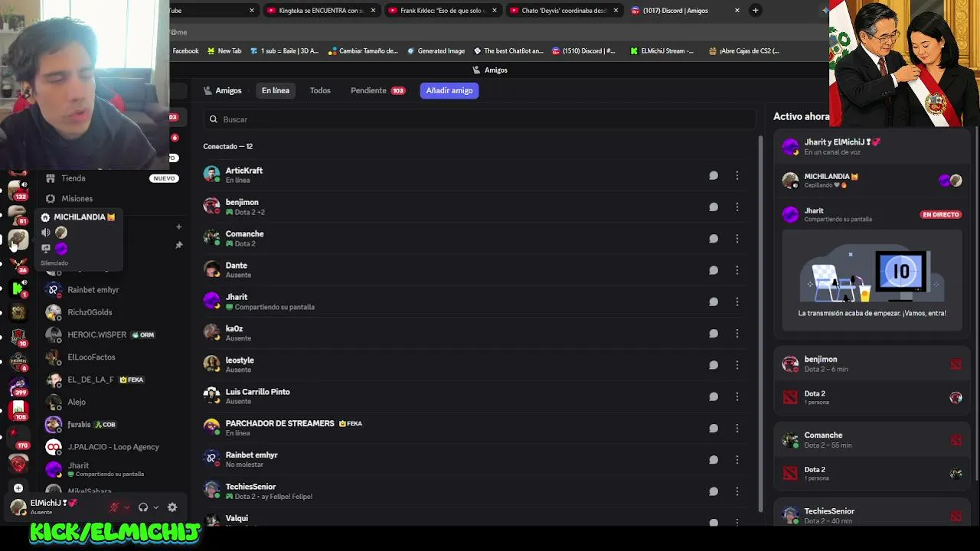Open the three-dot menu for benjimon
The width and height of the screenshot is (980, 551).
click(x=737, y=207)
